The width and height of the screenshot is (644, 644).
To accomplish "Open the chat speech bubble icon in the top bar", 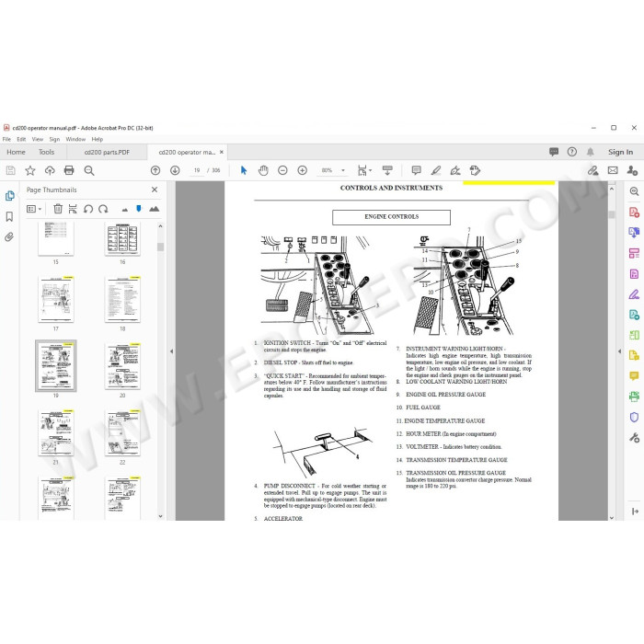I will [x=554, y=152].
